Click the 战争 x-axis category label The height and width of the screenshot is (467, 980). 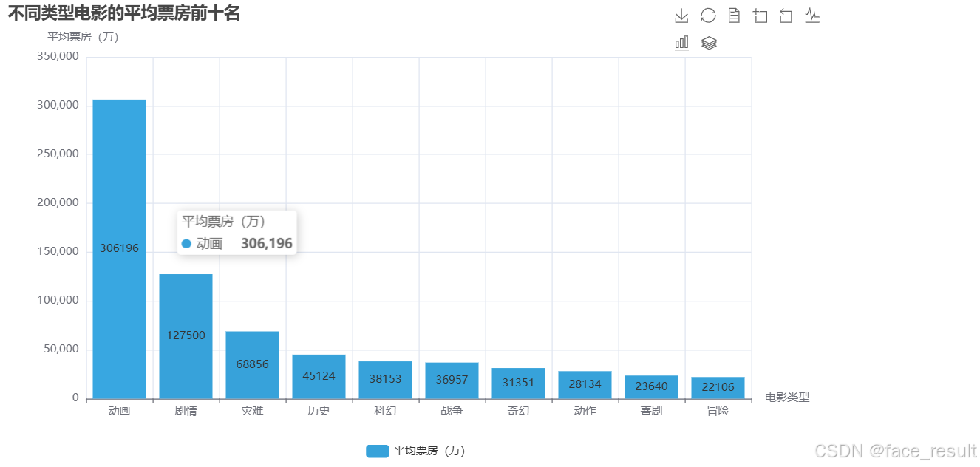tap(452, 411)
